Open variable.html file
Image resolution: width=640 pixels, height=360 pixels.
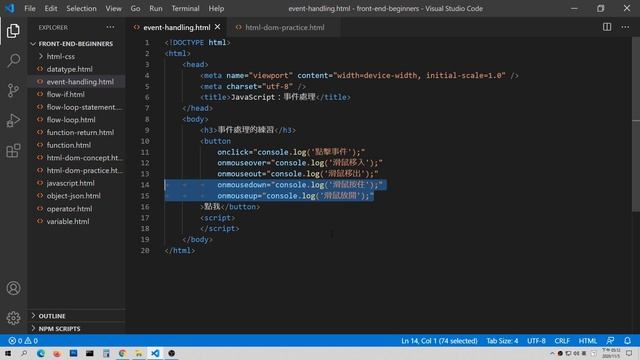[x=68, y=221]
